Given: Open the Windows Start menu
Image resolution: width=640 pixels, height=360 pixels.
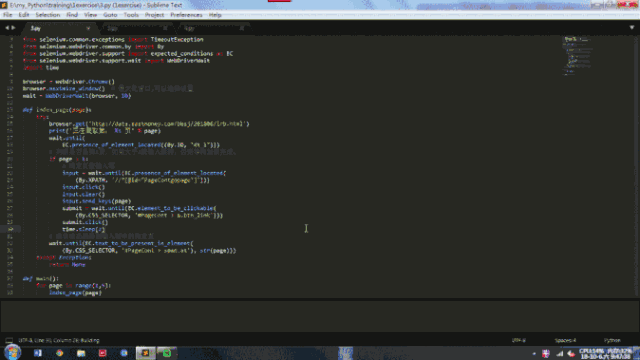Looking at the screenshot, I should [x=12, y=353].
